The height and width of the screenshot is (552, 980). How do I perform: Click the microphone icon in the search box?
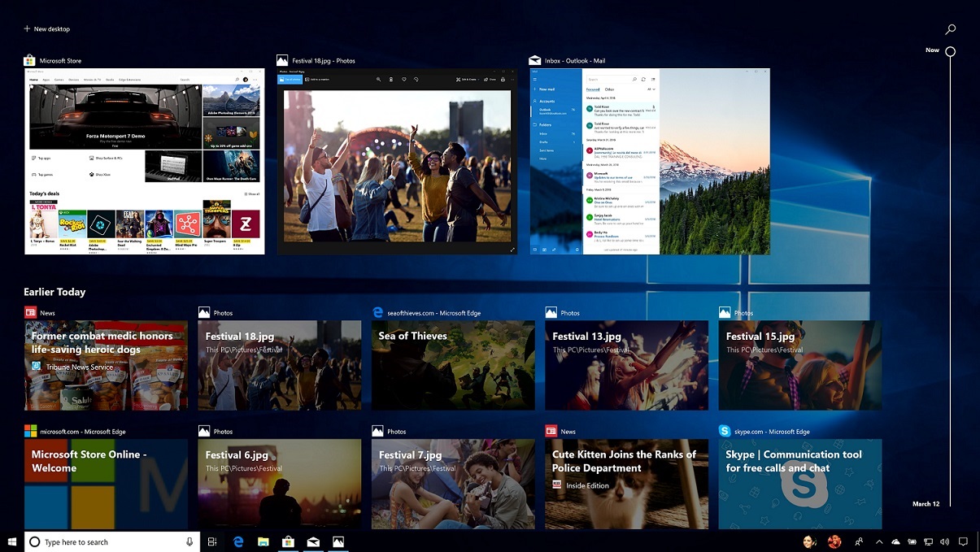[x=189, y=541]
